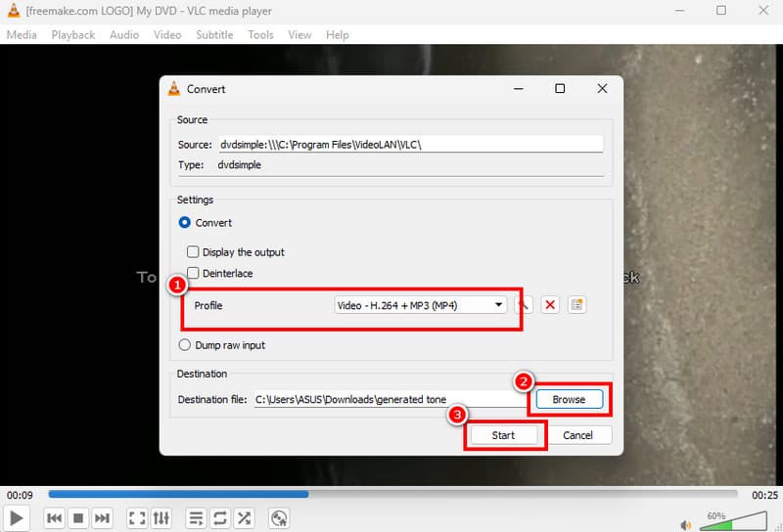Maximize the Convert dialog
The width and height of the screenshot is (783, 532).
pyautogui.click(x=560, y=89)
